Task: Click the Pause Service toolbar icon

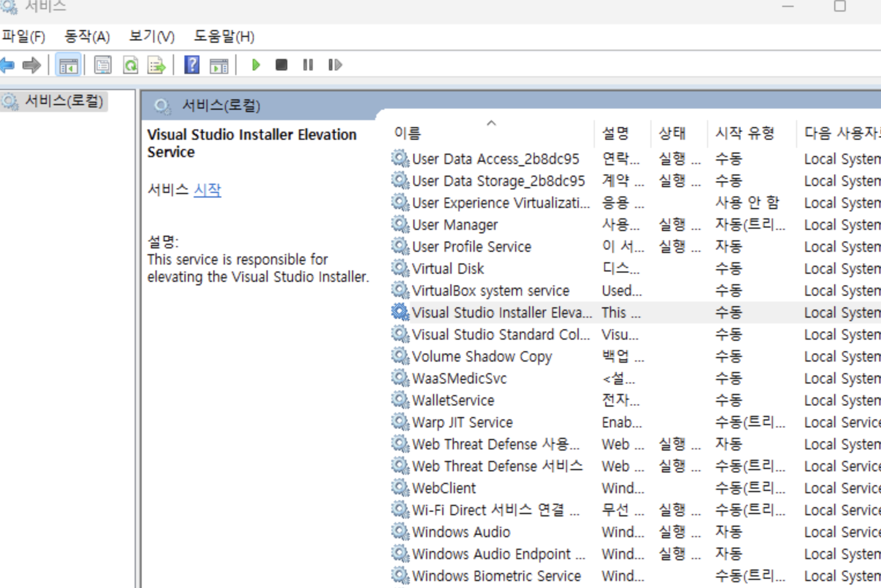Action: coord(308,65)
